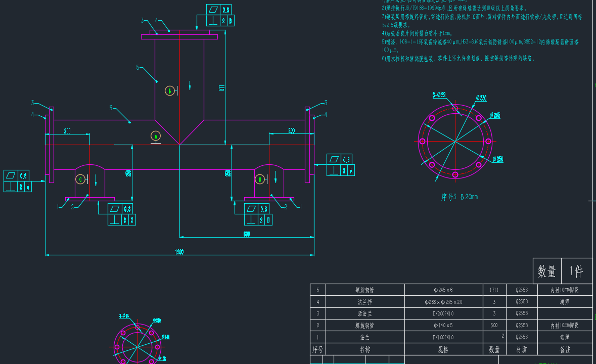Click the DN200PN10 cell in table

(444, 313)
